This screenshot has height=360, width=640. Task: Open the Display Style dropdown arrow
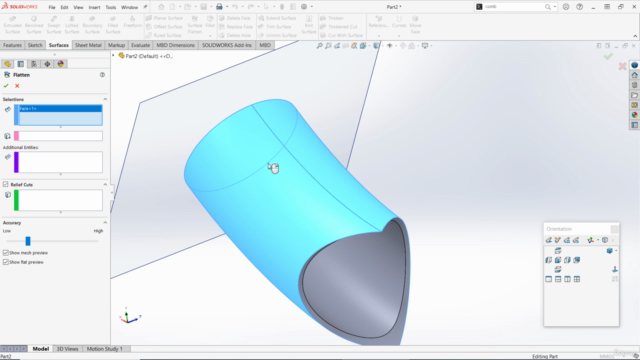tap(382, 46)
